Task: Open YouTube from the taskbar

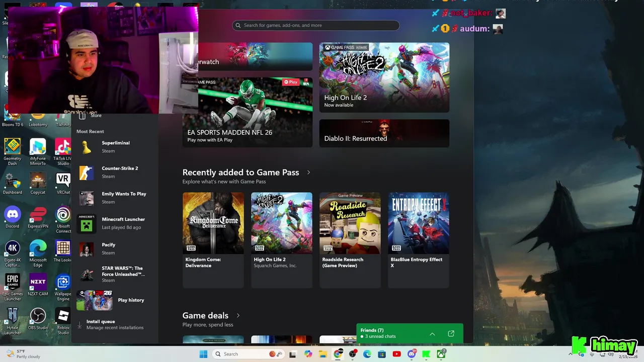Action: [397, 354]
